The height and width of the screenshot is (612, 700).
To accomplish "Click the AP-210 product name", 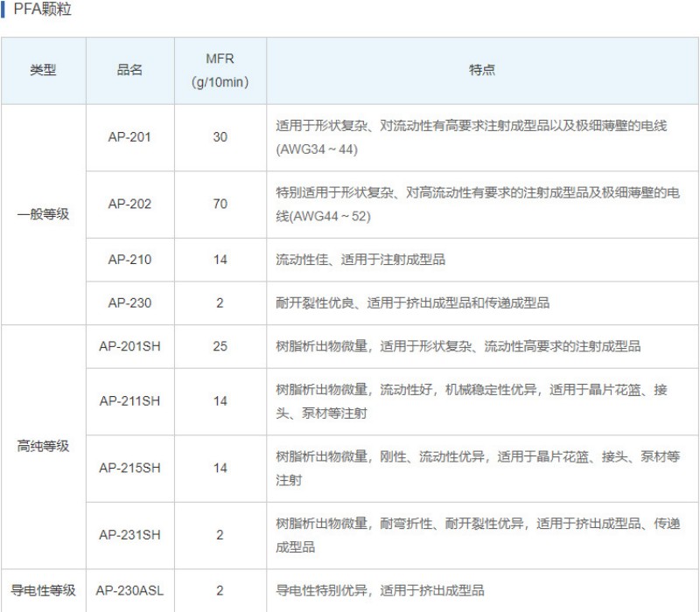I will [x=129, y=260].
